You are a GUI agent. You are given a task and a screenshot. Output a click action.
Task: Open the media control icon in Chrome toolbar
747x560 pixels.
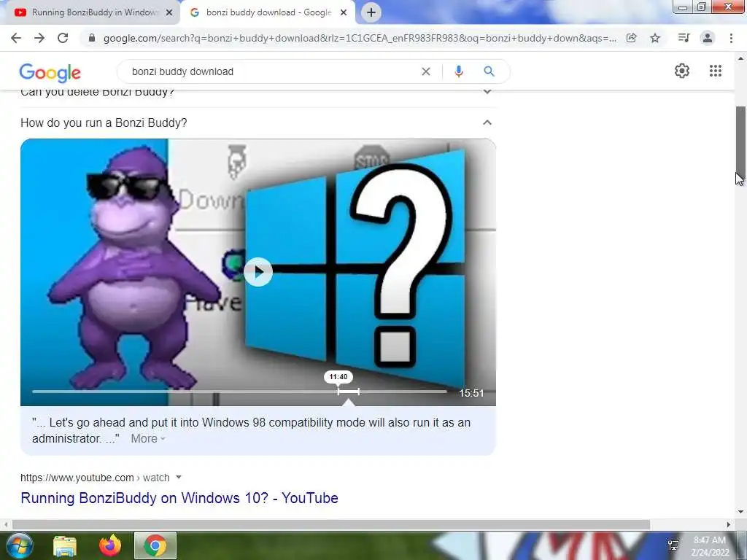click(684, 38)
